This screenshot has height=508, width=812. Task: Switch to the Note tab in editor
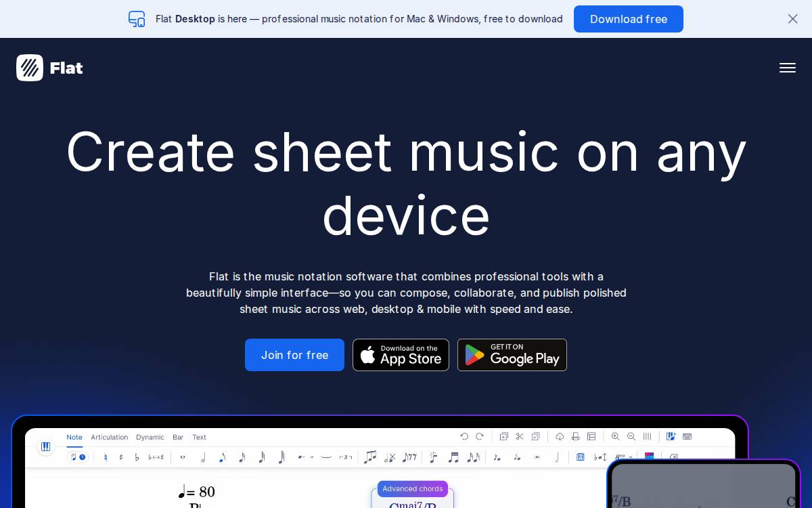pyautogui.click(x=74, y=437)
